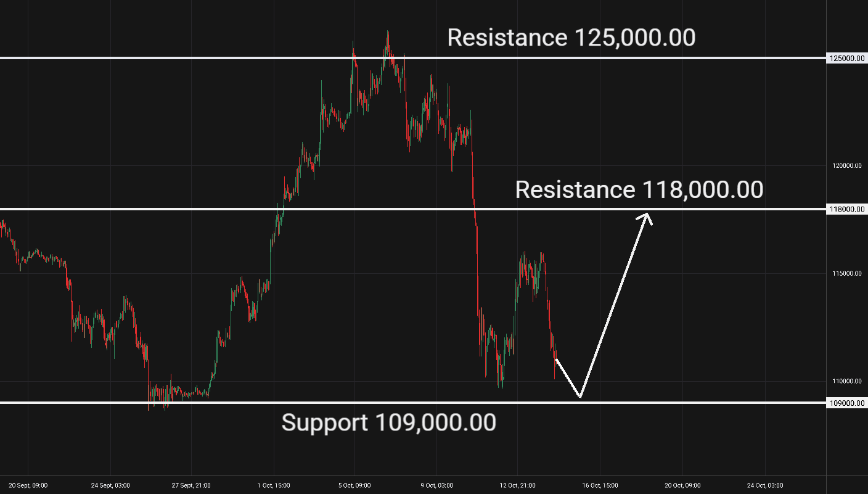Click the 110000.00 price scale value
This screenshot has height=494, width=868.
[846, 381]
